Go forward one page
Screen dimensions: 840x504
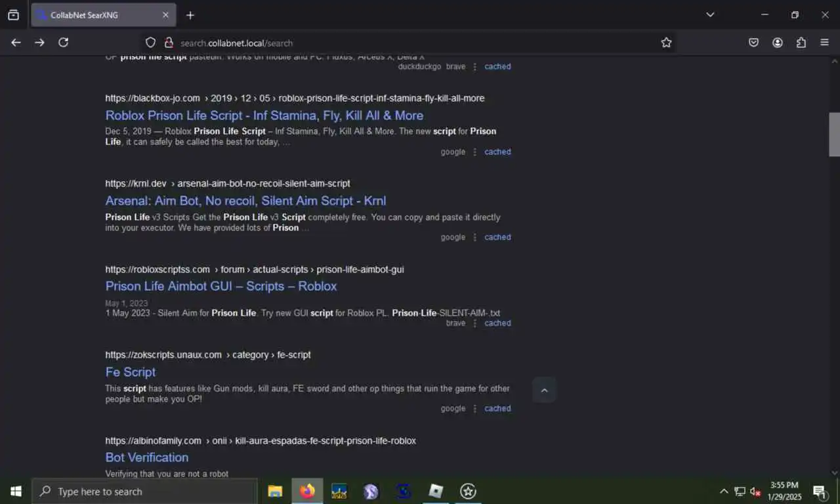(39, 43)
